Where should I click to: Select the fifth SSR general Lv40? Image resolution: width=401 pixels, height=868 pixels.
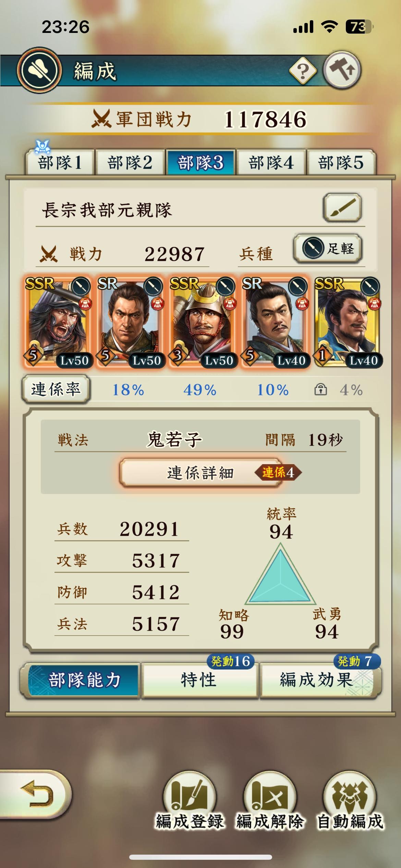[348, 322]
